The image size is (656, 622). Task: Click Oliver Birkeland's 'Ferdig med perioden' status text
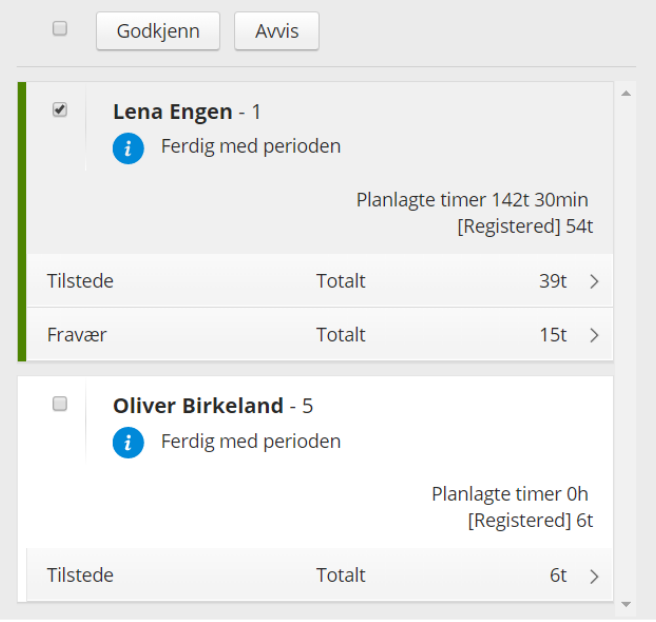251,441
